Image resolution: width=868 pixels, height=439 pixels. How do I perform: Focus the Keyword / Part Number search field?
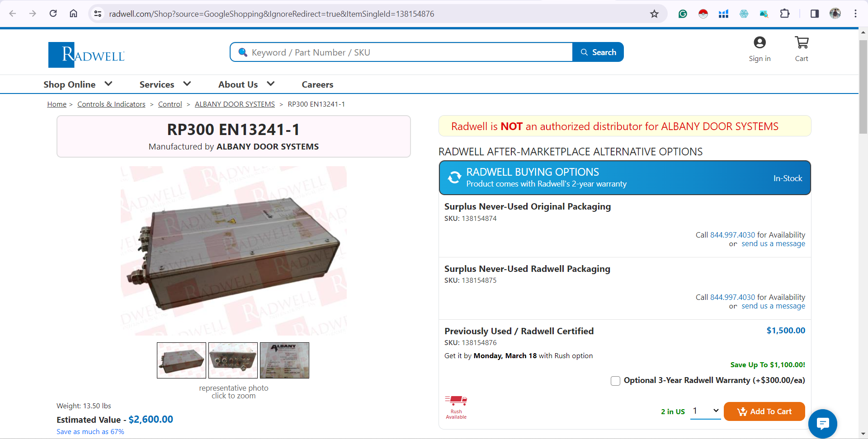pos(401,52)
